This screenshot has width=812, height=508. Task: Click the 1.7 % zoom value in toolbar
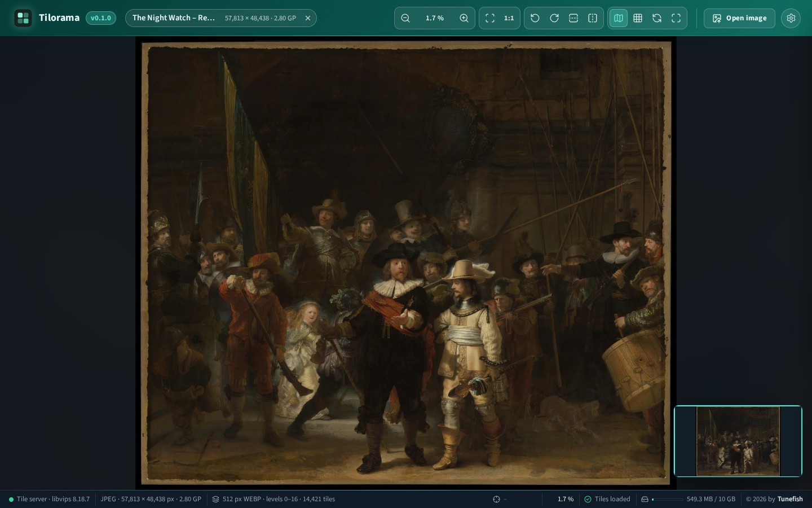(435, 18)
